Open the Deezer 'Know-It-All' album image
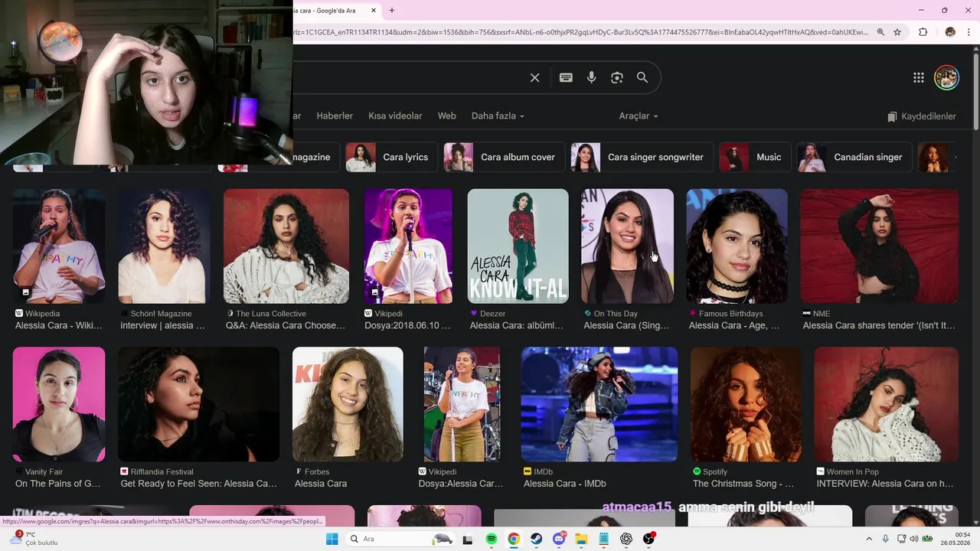The height and width of the screenshot is (551, 980). pos(518,246)
